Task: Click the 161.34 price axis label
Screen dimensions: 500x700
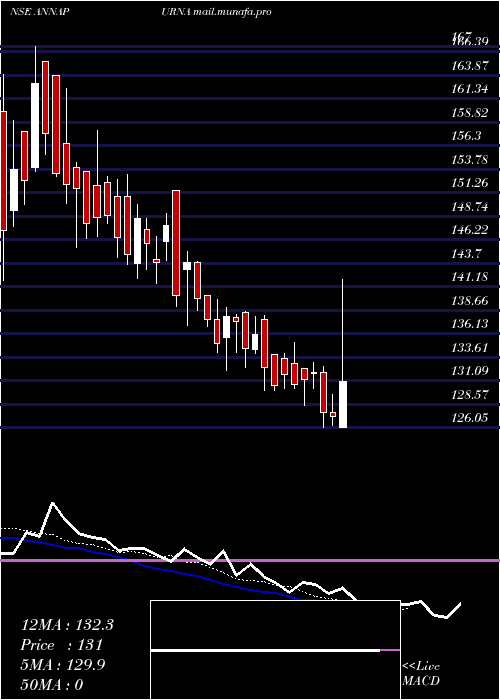Action: pos(469,89)
